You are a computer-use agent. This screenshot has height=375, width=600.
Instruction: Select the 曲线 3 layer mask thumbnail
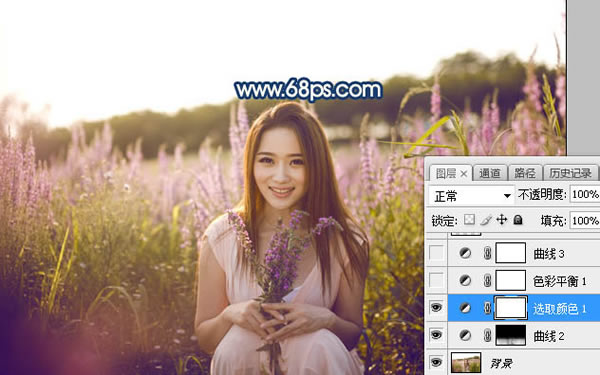(511, 253)
